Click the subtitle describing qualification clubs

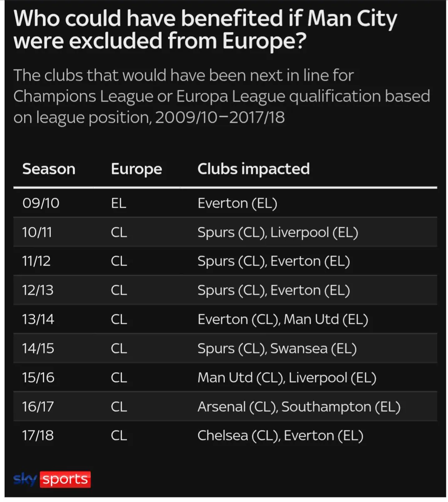point(222,97)
